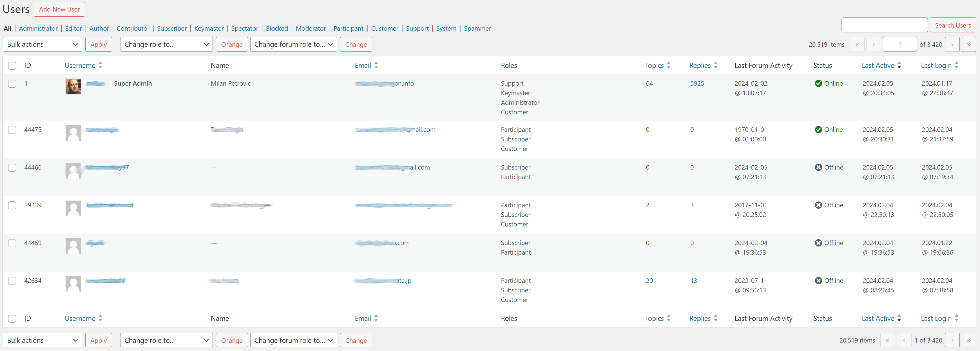Select the checkbox for user ID 44475

[x=12, y=130]
